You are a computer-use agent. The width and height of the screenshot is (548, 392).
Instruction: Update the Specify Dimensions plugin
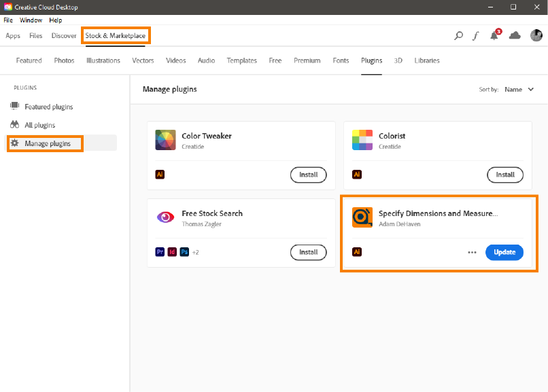coord(504,252)
